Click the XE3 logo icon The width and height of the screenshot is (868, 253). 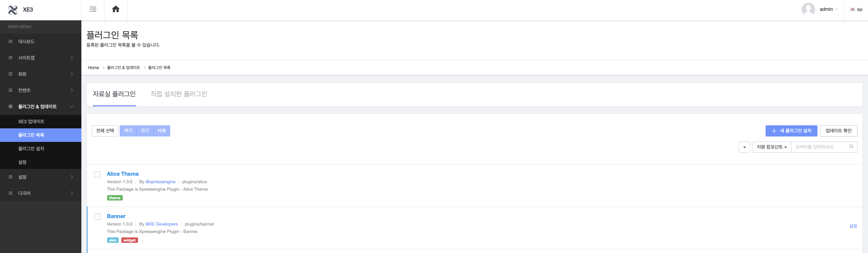point(13,10)
